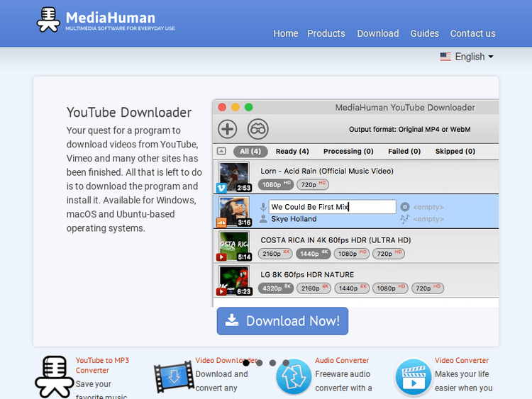Click the yellow macOS minimize button

click(235, 107)
